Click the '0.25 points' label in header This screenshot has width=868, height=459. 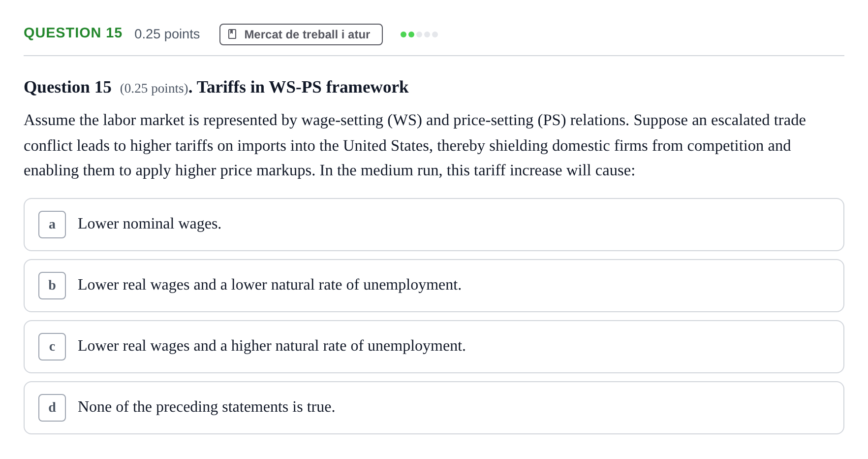[167, 34]
